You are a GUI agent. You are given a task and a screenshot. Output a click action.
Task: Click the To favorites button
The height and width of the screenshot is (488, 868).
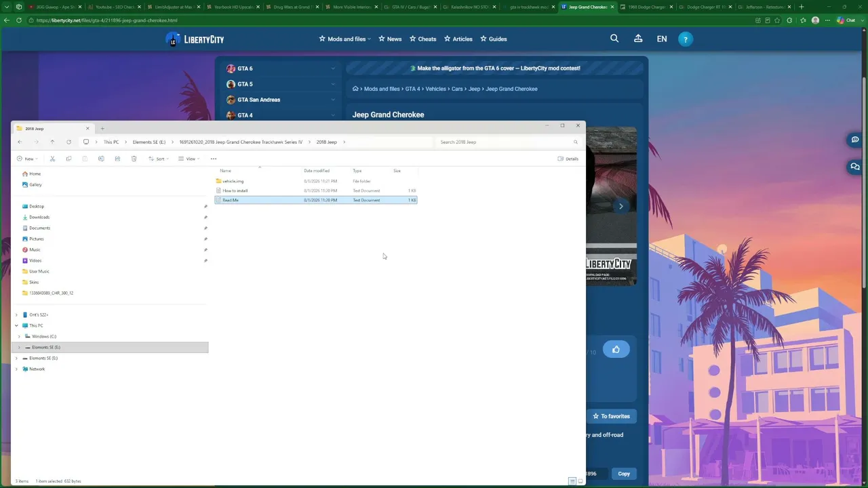click(611, 416)
